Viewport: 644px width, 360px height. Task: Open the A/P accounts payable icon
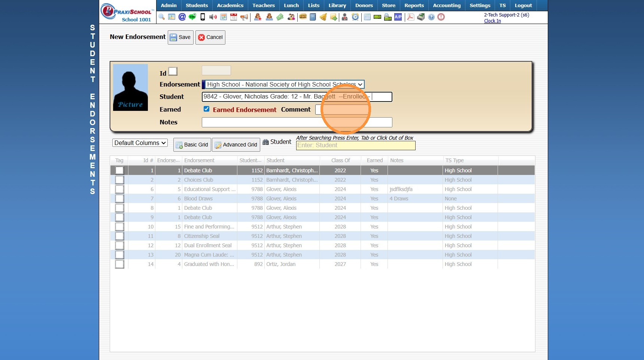pos(398,17)
